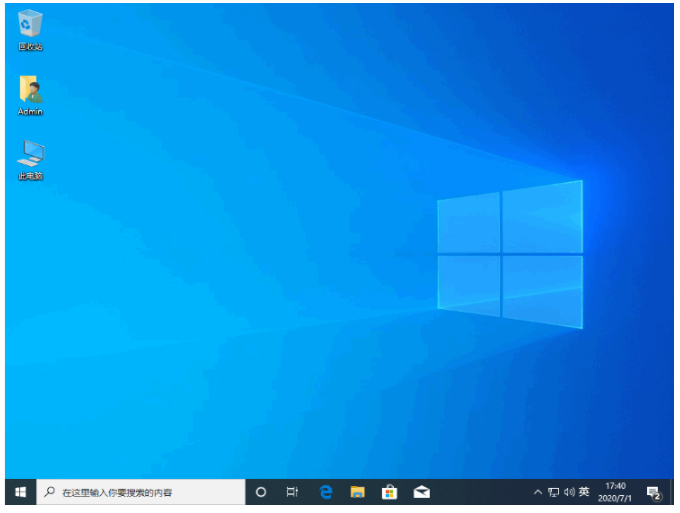Open Task View on the taskbar
Screen dimensions: 680x513
(x=292, y=492)
